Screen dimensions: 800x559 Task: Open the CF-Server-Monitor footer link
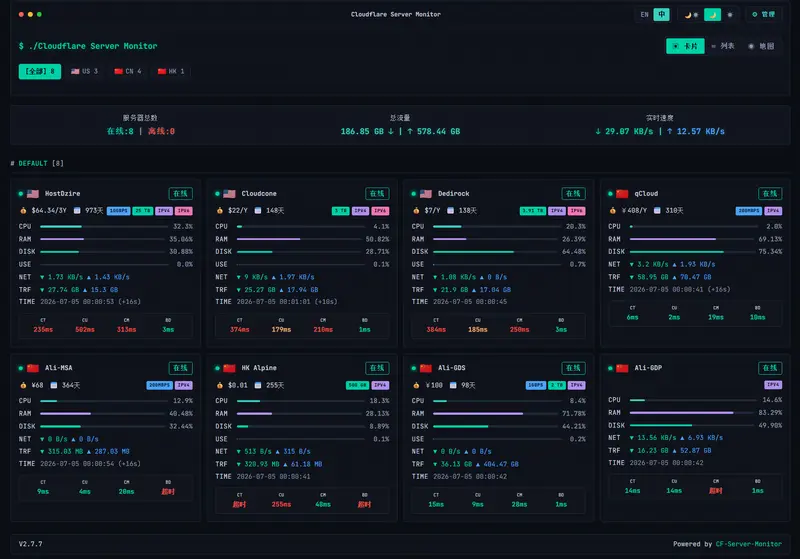[748, 544]
